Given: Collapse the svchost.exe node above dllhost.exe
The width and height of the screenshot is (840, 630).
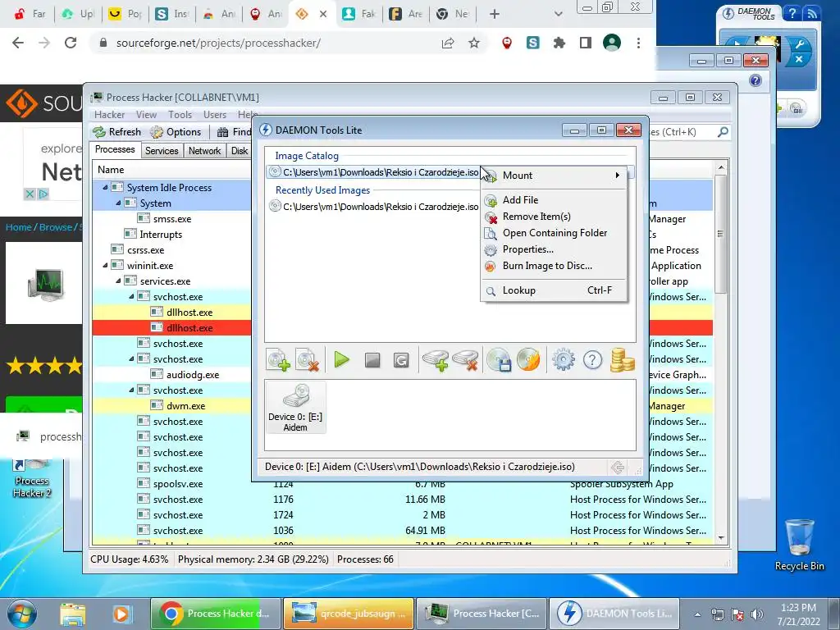Looking at the screenshot, I should (x=131, y=296).
